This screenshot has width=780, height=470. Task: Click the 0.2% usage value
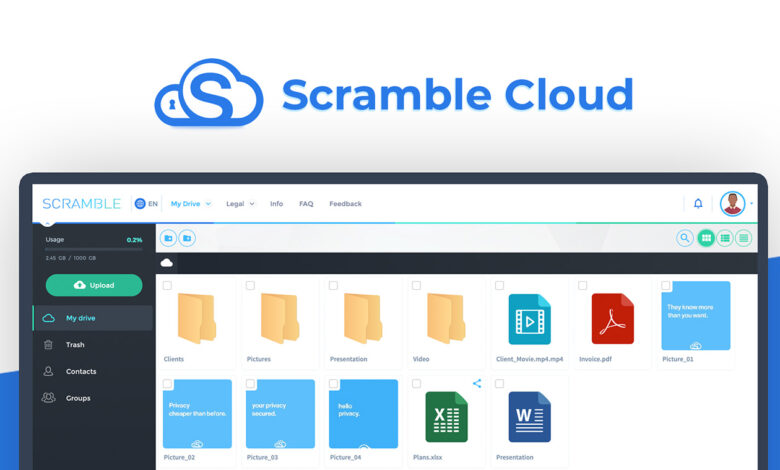pos(134,240)
